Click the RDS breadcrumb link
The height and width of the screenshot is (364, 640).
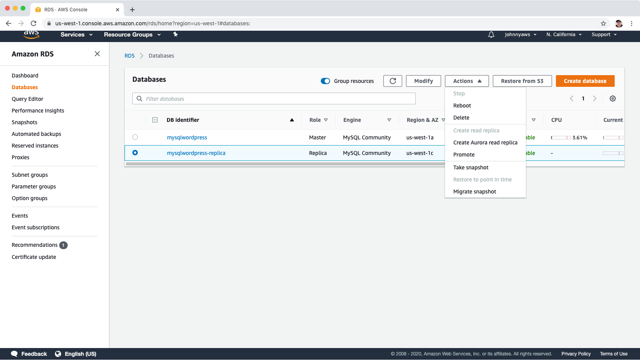130,56
